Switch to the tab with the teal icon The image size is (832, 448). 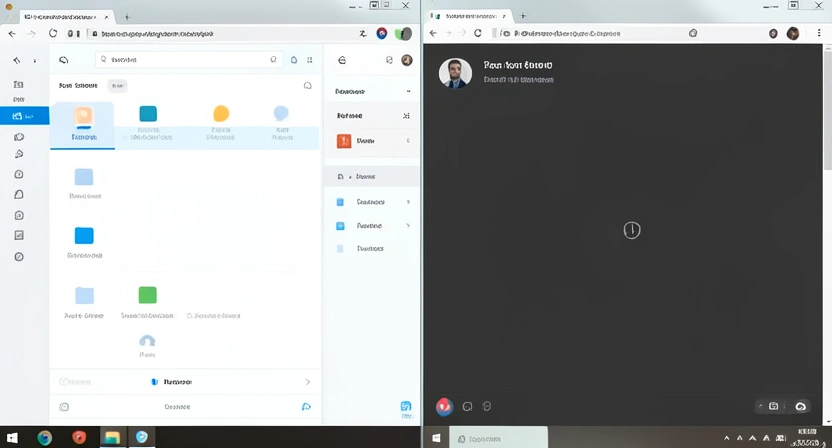pos(148,125)
